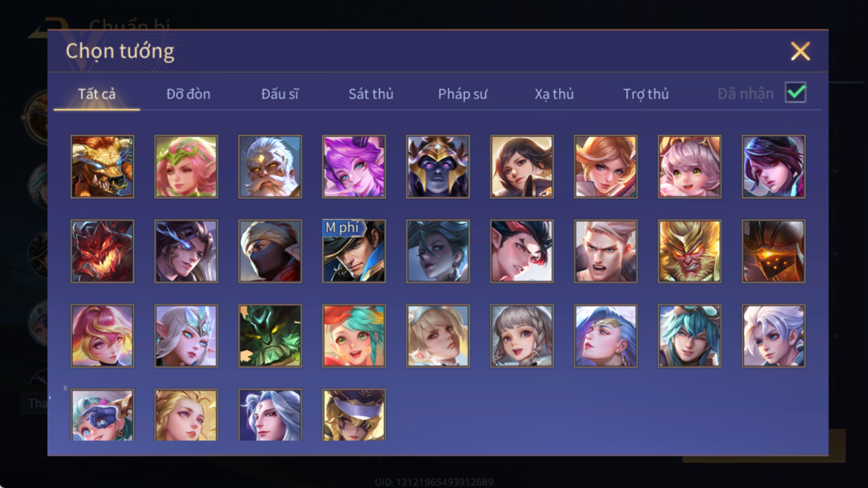
Task: Close the Chọn tướng dialog
Action: click(x=800, y=51)
